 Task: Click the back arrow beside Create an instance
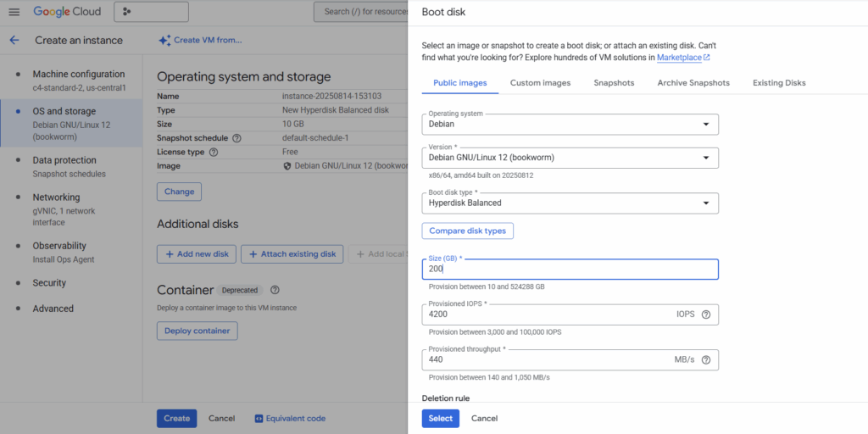[x=14, y=40]
